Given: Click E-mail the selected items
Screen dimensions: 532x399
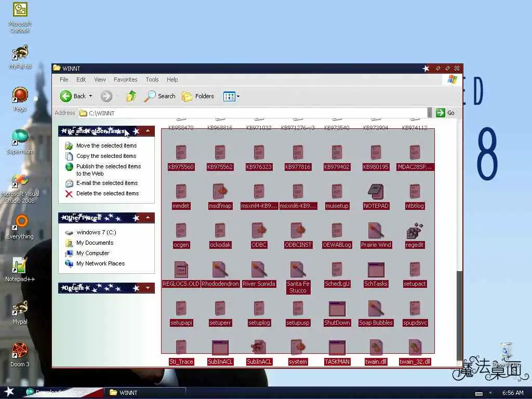Looking at the screenshot, I should click(x=102, y=183).
